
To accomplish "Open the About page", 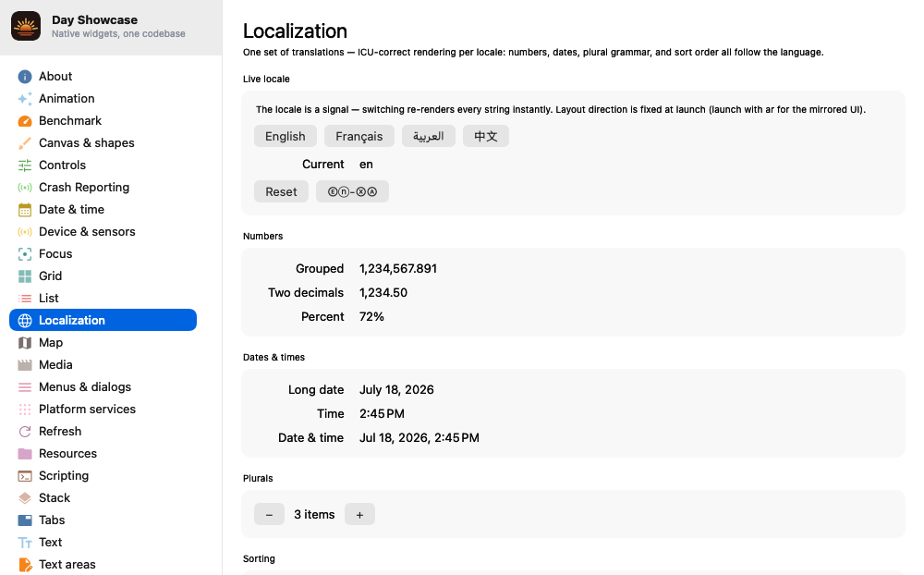I will pos(103,77).
